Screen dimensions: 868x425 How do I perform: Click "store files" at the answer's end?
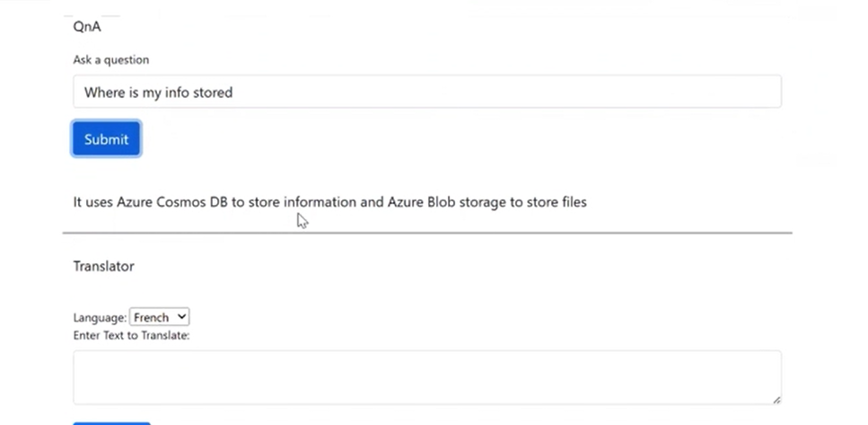coord(556,202)
